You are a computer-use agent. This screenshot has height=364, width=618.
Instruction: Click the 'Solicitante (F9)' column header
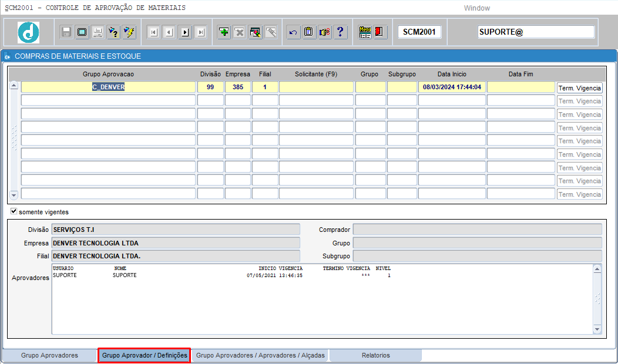tap(316, 74)
